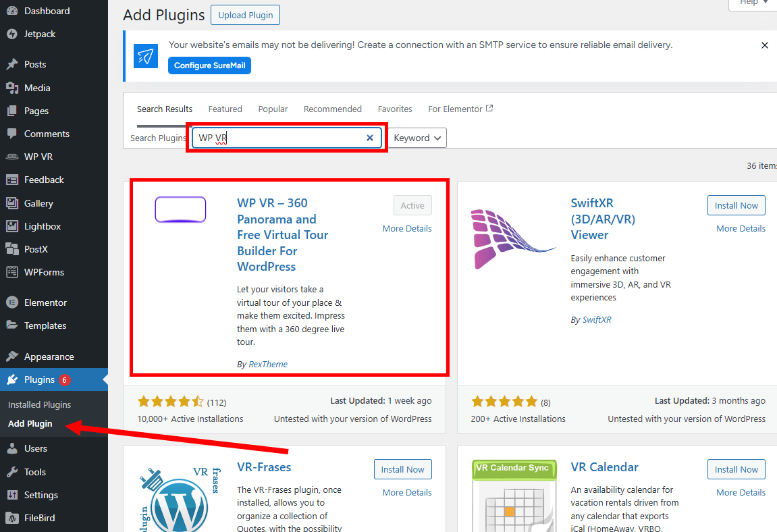Dismiss the SMTP email notice
Image resolution: width=777 pixels, height=532 pixels.
765,45
